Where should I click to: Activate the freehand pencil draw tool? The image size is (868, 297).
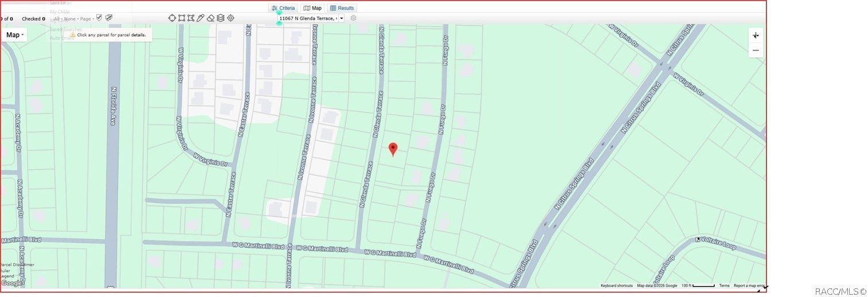(201, 18)
